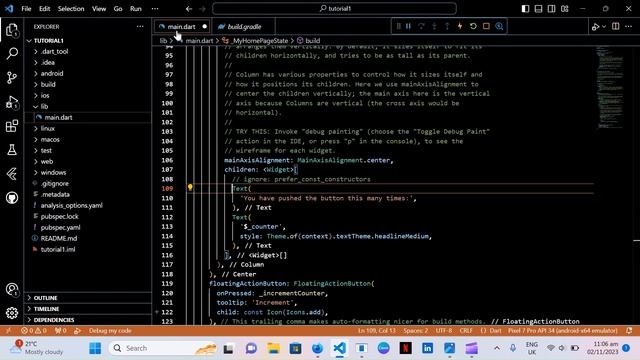This screenshot has width=640, height=360.
Task: Toggle the Secondary Side Bar layout
Action: [x=551, y=9]
